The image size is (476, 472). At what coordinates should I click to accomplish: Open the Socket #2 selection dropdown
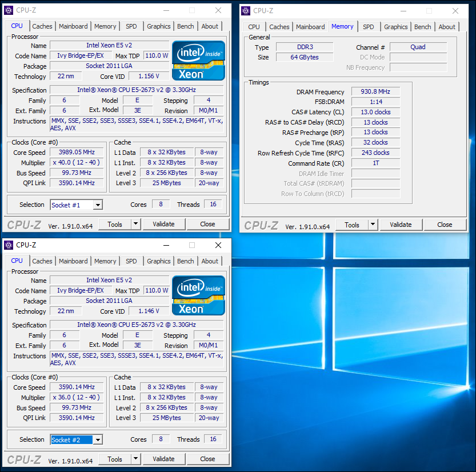click(x=98, y=440)
